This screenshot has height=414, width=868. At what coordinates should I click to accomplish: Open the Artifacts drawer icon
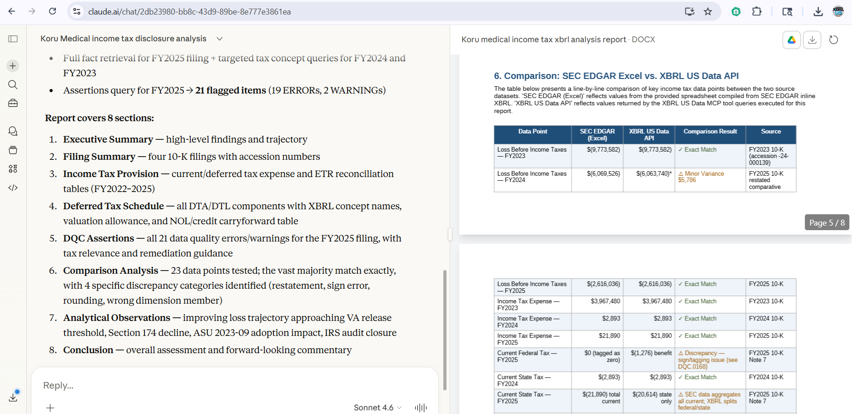13,150
